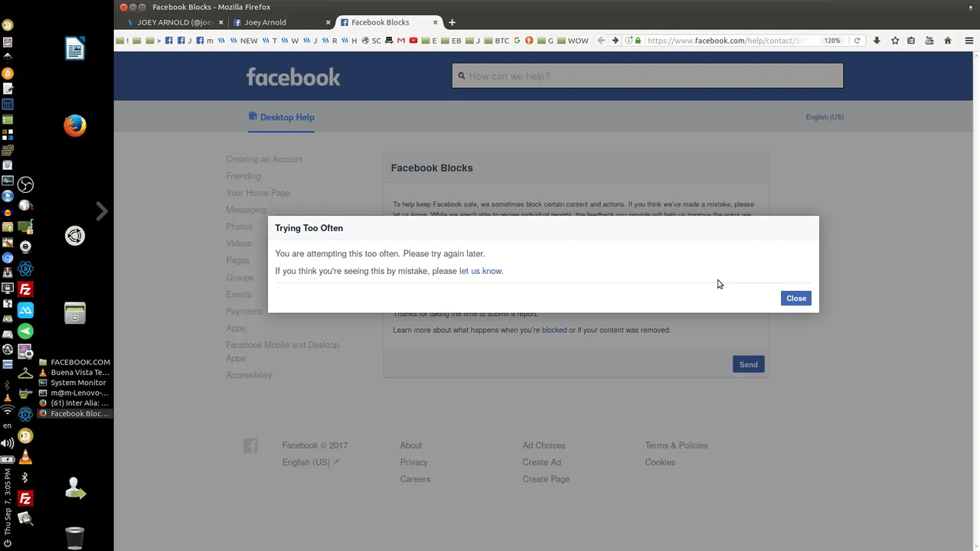The height and width of the screenshot is (551, 980).
Task: Switch to the (61) Inter Alia Firefox window
Action: coord(74,403)
